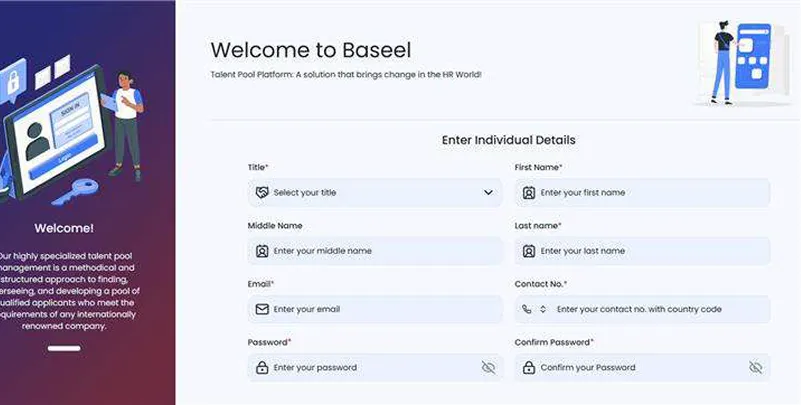Screen dimensions: 801x405
Task: Open the country code selector arrows
Action: coord(543,309)
